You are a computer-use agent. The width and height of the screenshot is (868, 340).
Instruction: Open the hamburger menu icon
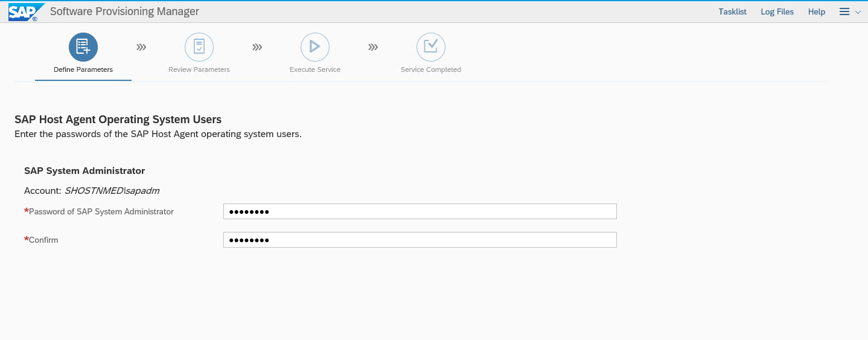[844, 11]
